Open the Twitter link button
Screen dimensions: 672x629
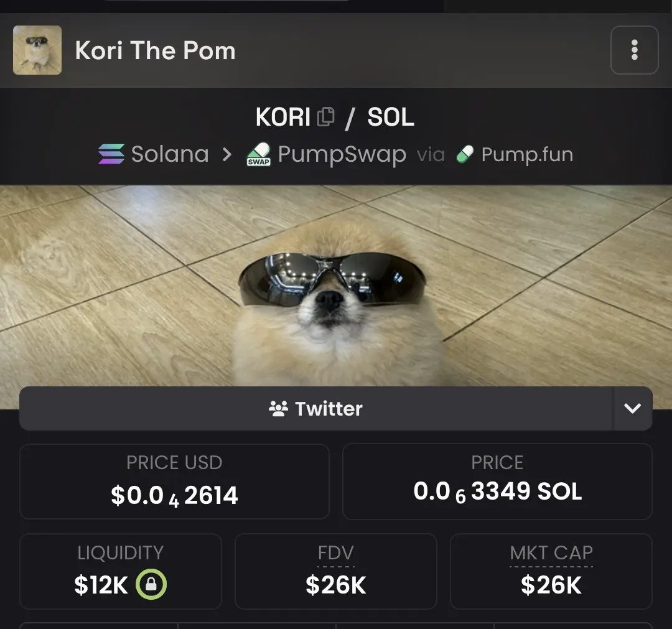point(316,408)
